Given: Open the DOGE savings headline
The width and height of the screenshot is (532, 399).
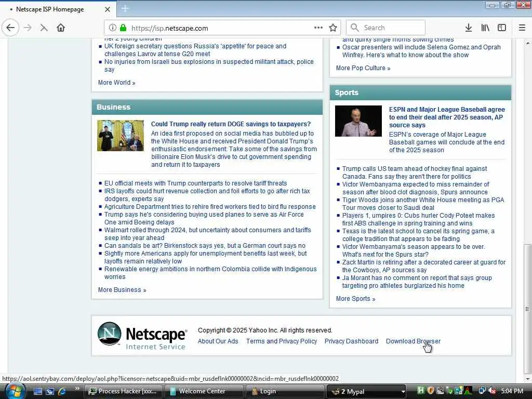Looking at the screenshot, I should click(x=231, y=124).
